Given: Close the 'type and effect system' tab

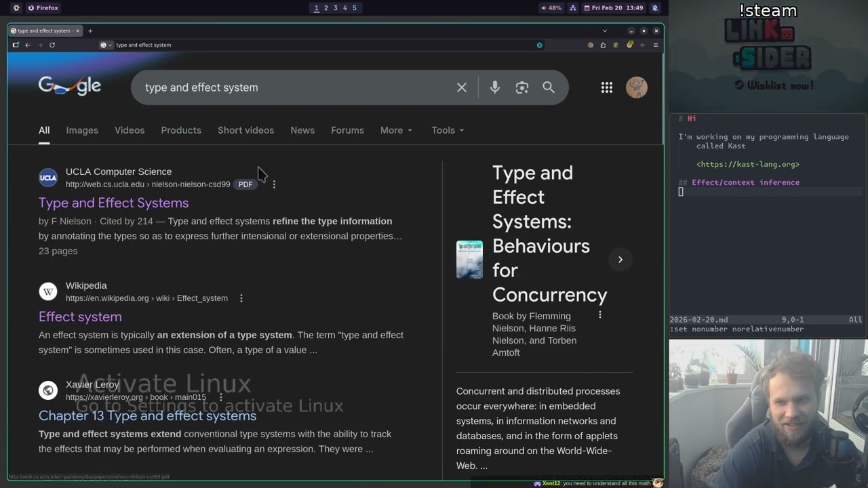Looking at the screenshot, I should [x=77, y=30].
